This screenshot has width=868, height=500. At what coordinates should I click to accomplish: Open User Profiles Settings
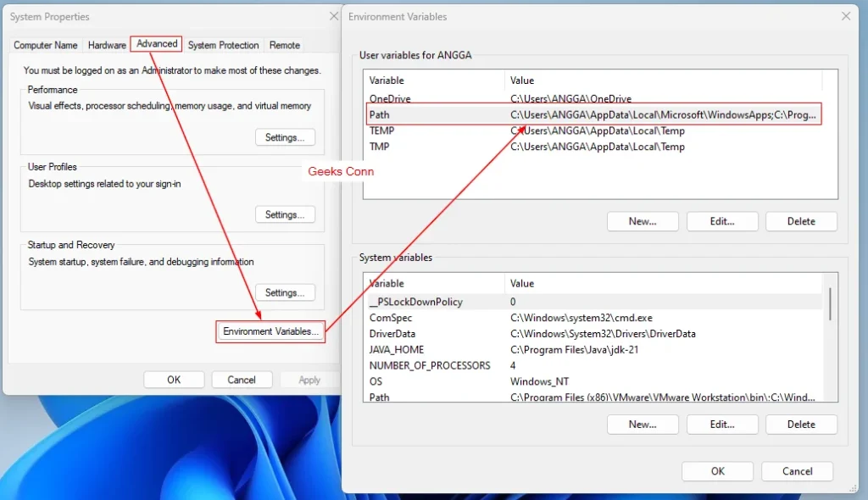click(x=285, y=214)
